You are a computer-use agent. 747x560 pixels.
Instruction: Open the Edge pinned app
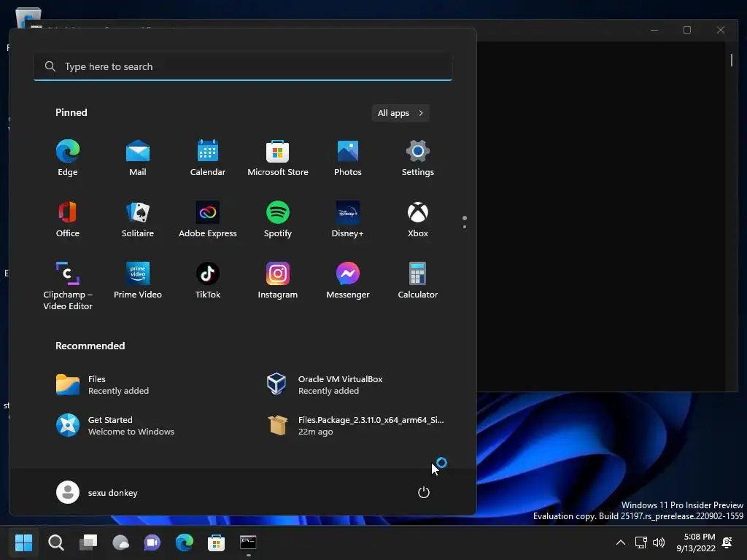tap(68, 158)
